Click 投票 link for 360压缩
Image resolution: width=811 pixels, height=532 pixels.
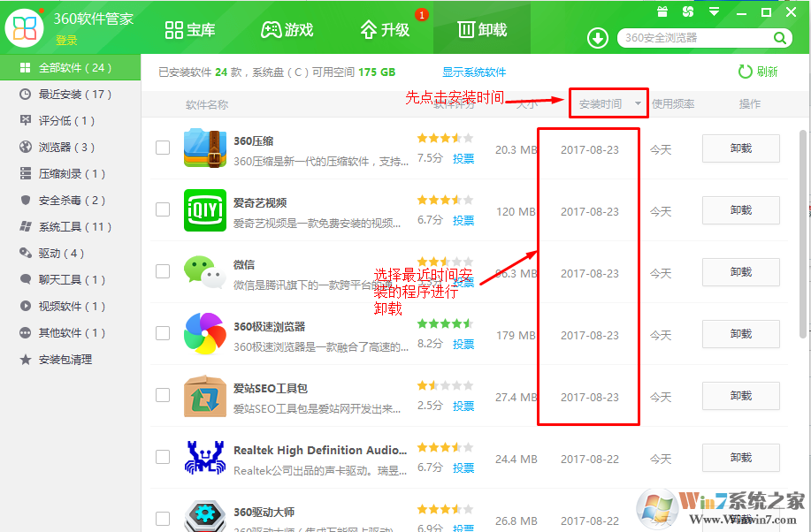(463, 159)
